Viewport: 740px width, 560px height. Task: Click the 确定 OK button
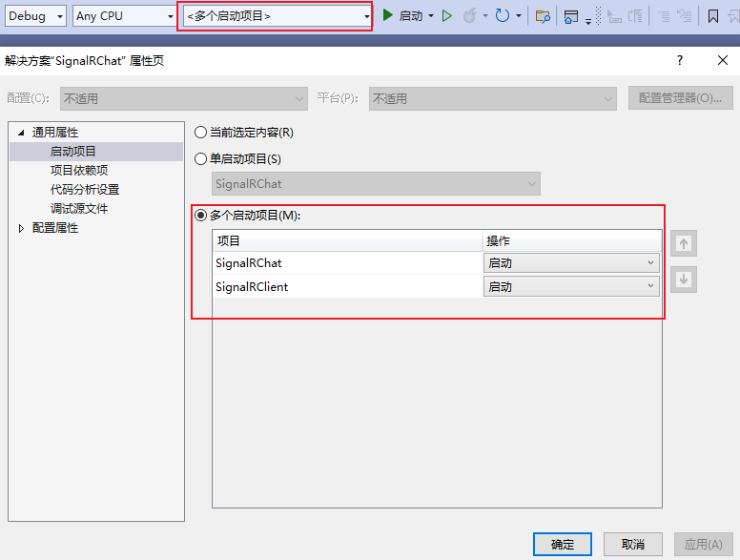(562, 545)
